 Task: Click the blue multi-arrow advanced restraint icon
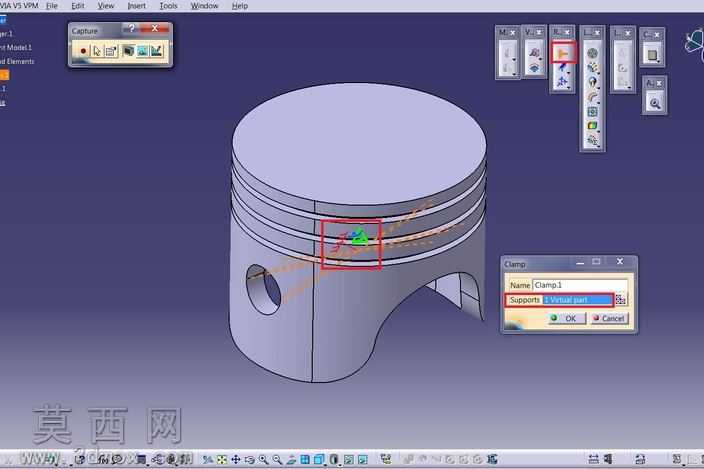tap(562, 82)
